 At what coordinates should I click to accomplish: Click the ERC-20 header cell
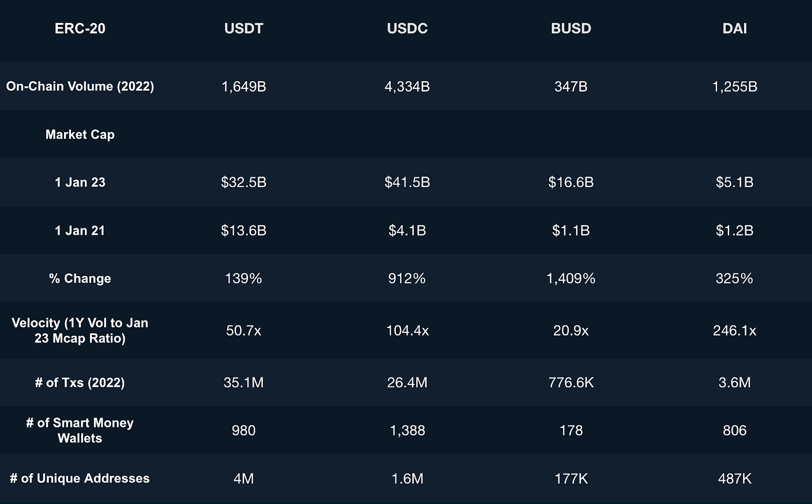click(80, 28)
